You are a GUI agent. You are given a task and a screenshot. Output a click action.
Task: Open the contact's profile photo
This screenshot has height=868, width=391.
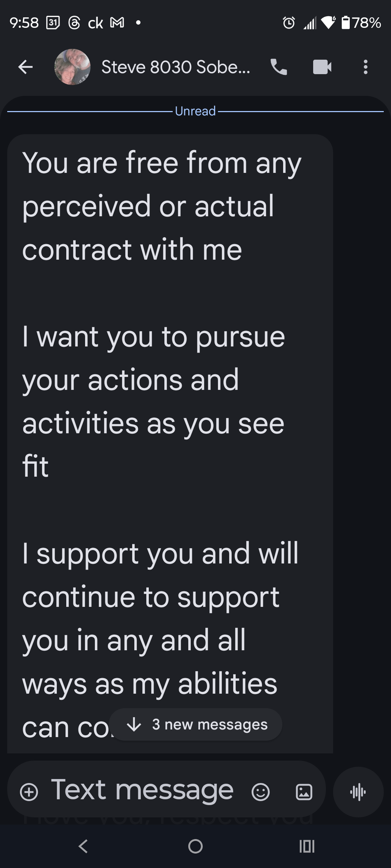(72, 67)
